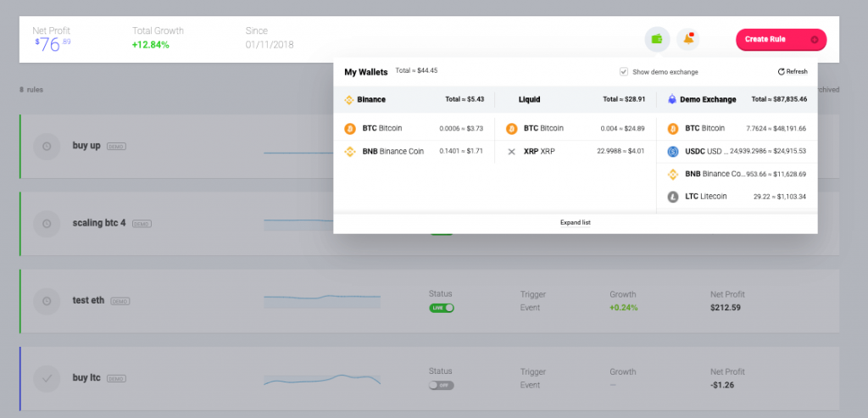868x418 pixels.
Task: Click the checkmark icon for buy ltc
Action: tap(47, 379)
